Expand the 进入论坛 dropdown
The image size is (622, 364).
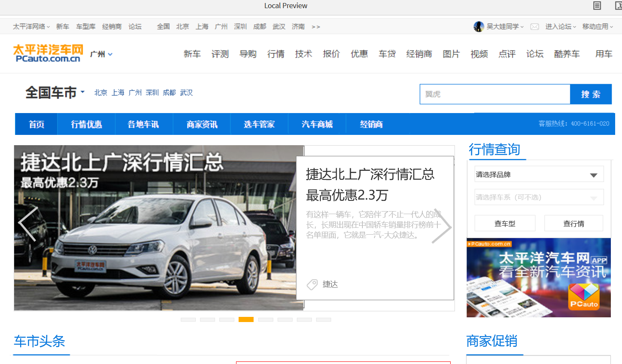561,27
